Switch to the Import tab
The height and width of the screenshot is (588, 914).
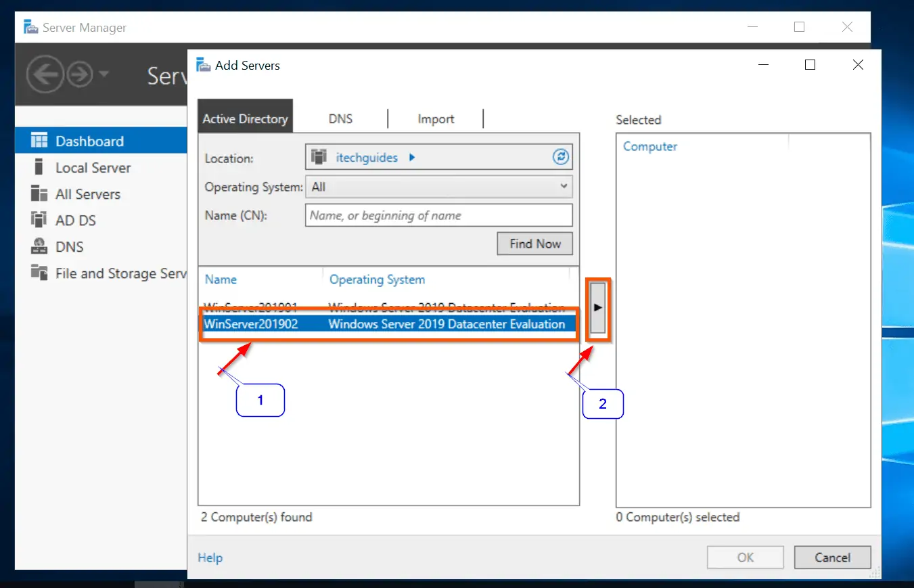click(x=436, y=118)
